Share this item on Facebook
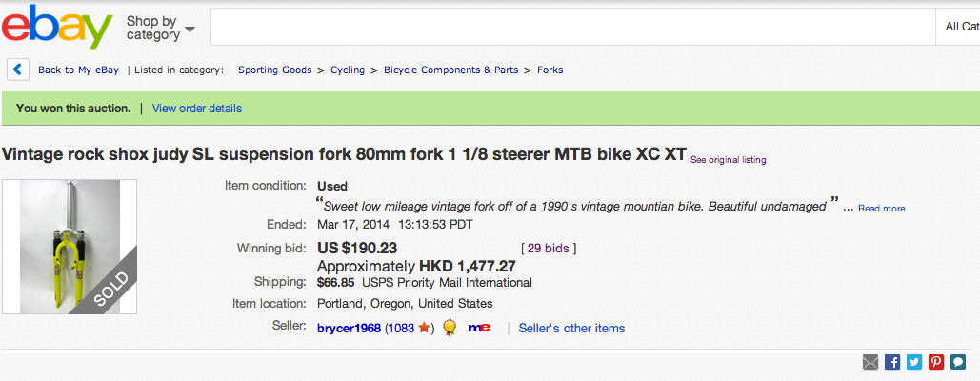Image resolution: width=980 pixels, height=381 pixels. tap(892, 362)
